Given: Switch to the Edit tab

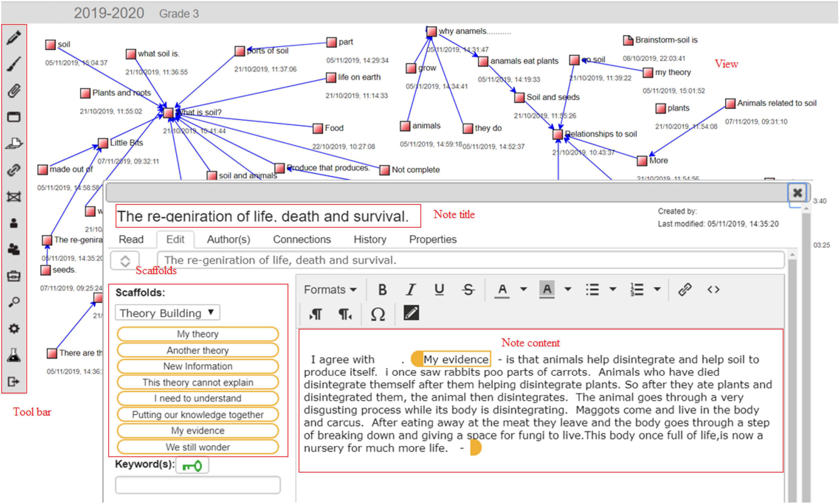Looking at the screenshot, I should (175, 239).
